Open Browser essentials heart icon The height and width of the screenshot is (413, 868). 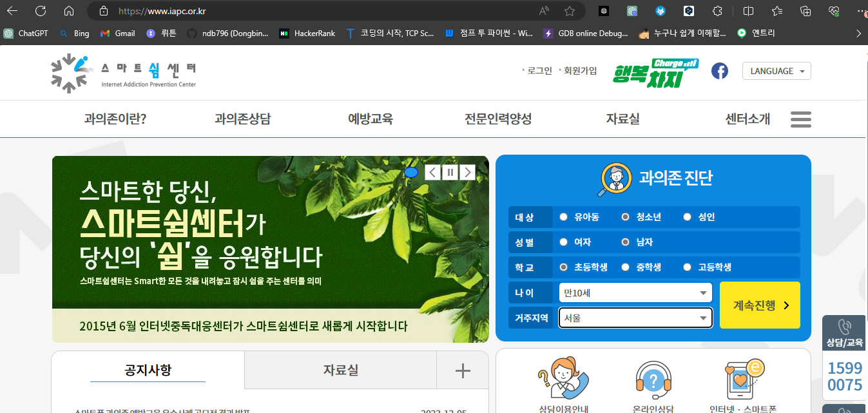click(833, 11)
